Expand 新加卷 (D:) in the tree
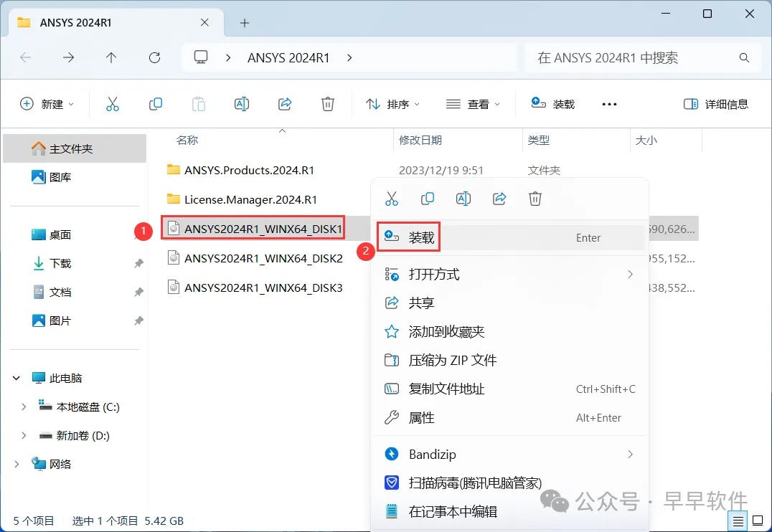 click(x=23, y=435)
